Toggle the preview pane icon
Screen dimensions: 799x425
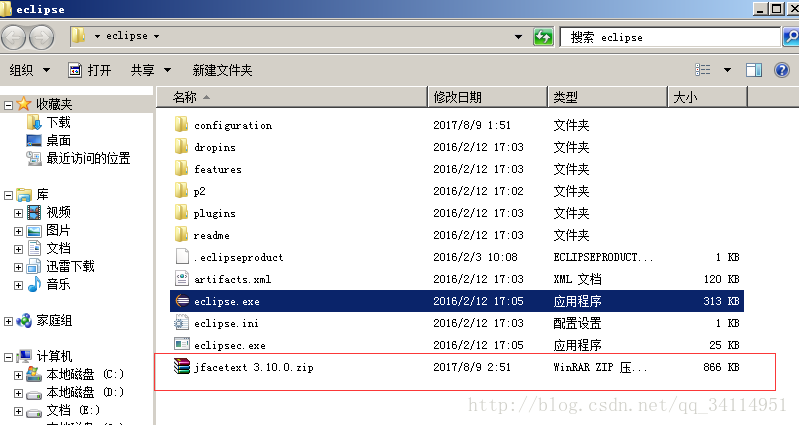(x=754, y=70)
